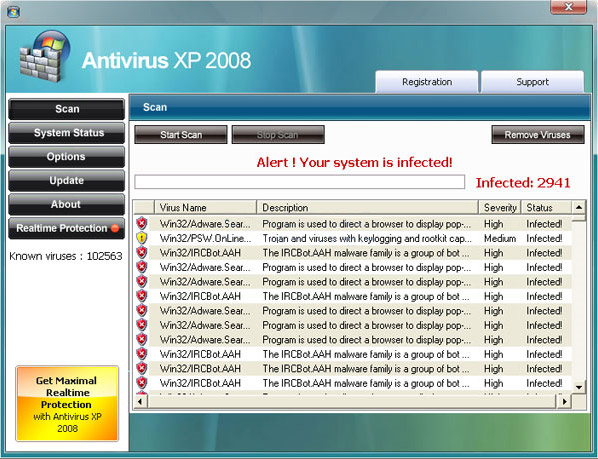
Task: Sort by Description column header
Action: 367,207
